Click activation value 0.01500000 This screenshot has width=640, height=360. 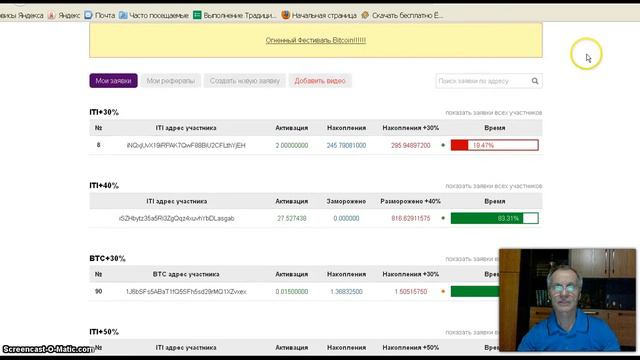[x=291, y=291]
